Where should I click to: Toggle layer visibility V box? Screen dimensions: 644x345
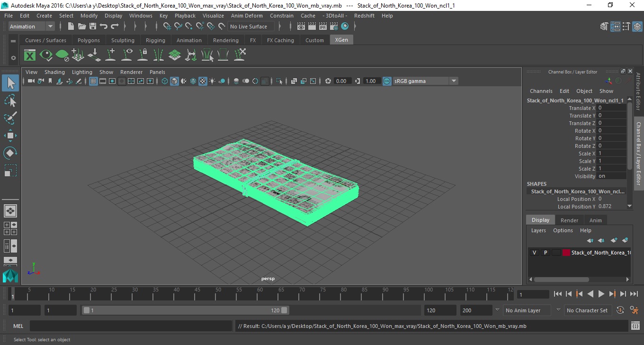pyautogui.click(x=534, y=253)
